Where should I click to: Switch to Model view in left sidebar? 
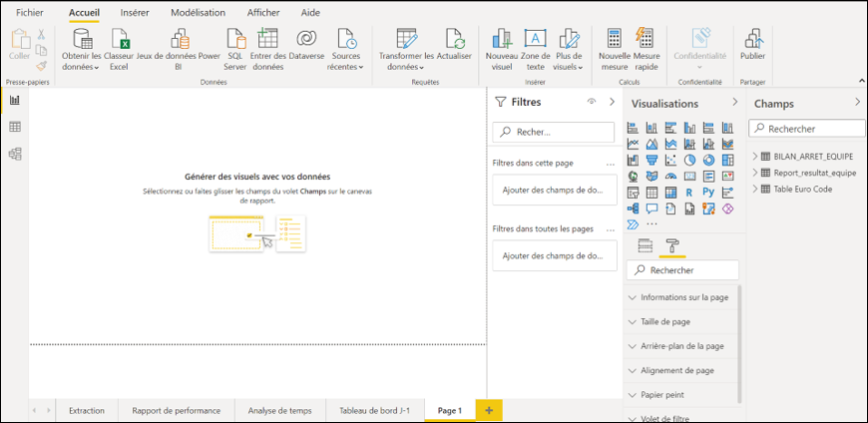(15, 154)
